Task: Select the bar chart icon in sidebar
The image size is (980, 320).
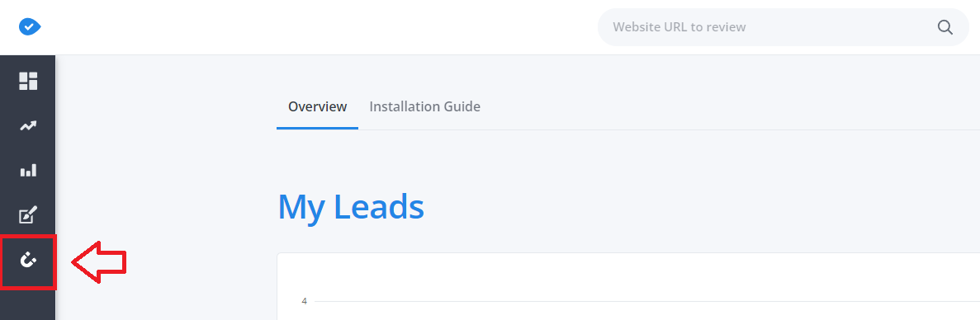Action: (x=28, y=170)
